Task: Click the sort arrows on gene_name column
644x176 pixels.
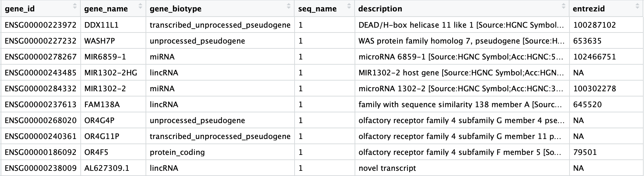Action: 140,6
